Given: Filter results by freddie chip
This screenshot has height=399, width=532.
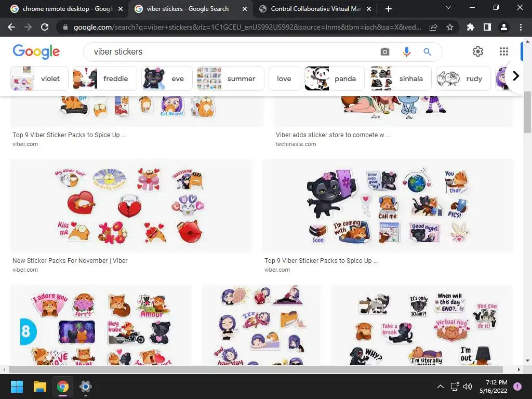Looking at the screenshot, I should point(105,79).
